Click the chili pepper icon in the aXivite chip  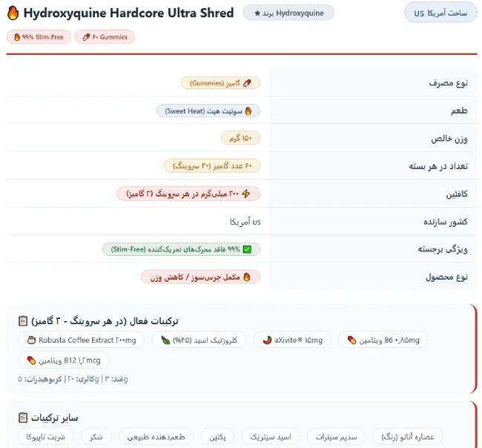tap(267, 340)
